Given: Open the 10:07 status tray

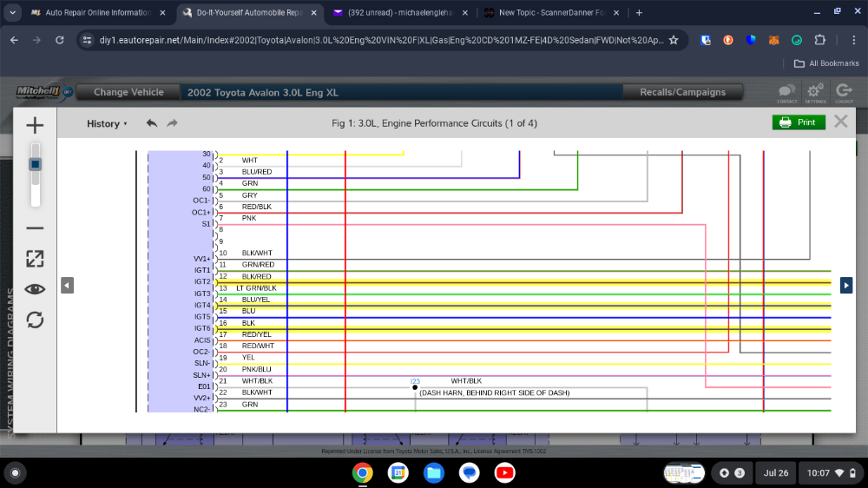Looking at the screenshot, I should [832, 473].
